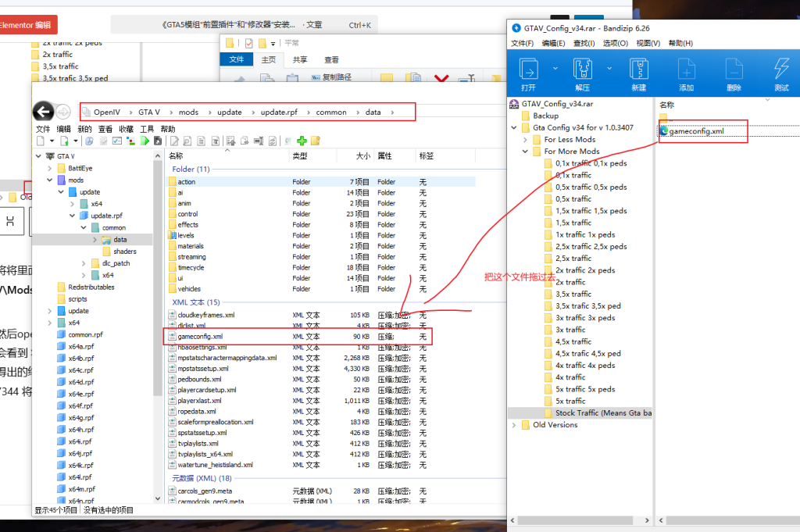Collapse the 'For More Mods' folder in Bandizip tree
The height and width of the screenshot is (532, 800).
tap(525, 152)
